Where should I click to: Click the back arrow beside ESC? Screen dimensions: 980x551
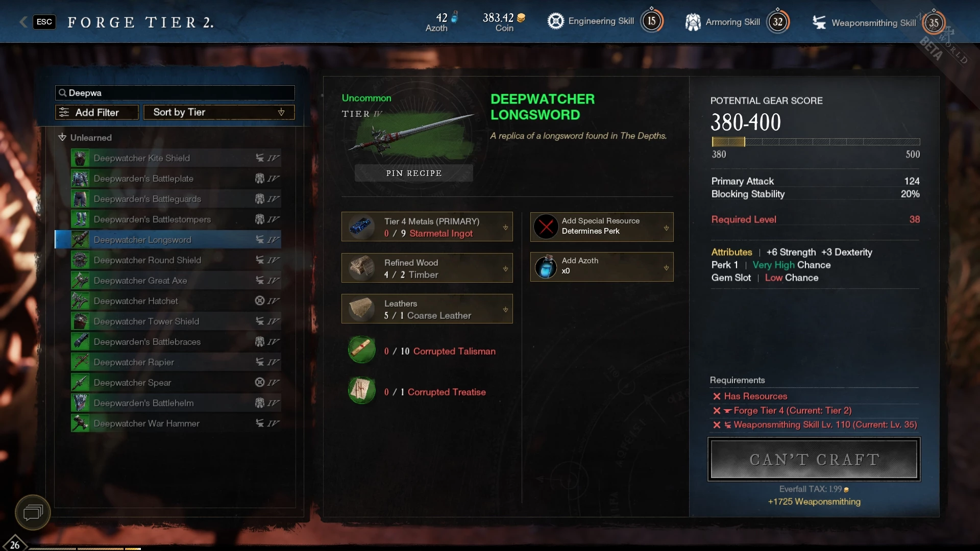click(x=23, y=21)
